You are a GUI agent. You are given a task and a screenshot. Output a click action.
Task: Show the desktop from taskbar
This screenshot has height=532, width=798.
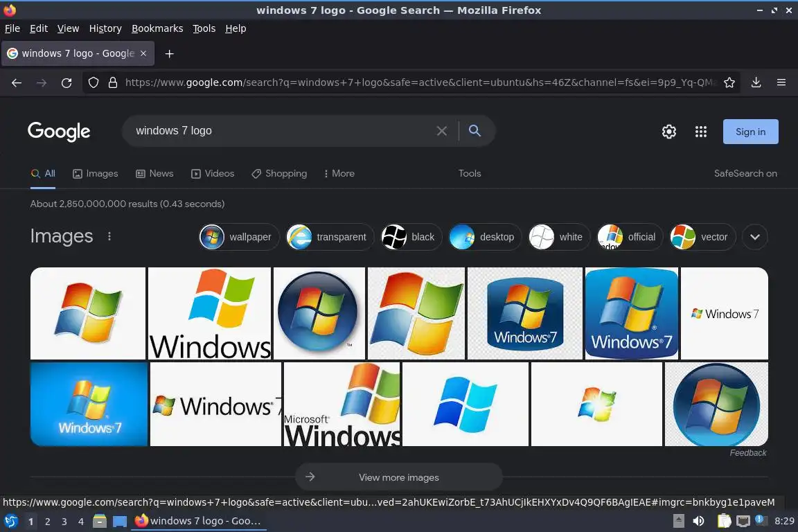click(x=120, y=522)
